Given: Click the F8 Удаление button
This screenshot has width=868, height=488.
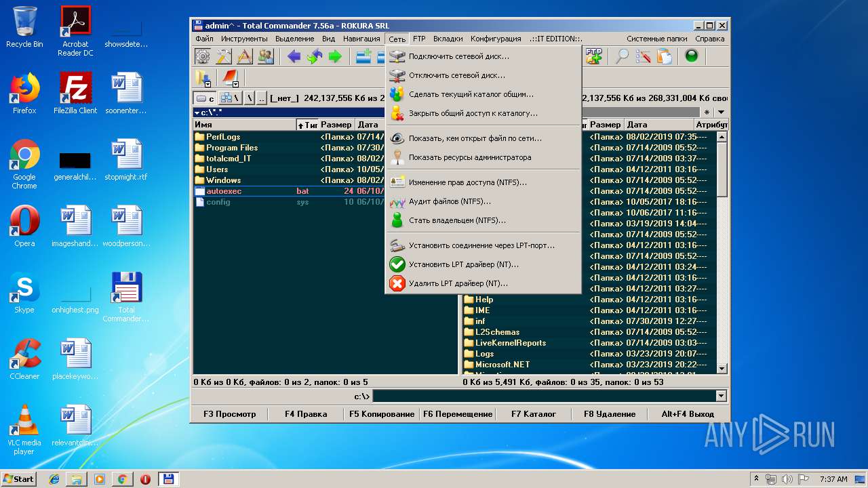Looking at the screenshot, I should point(610,413).
